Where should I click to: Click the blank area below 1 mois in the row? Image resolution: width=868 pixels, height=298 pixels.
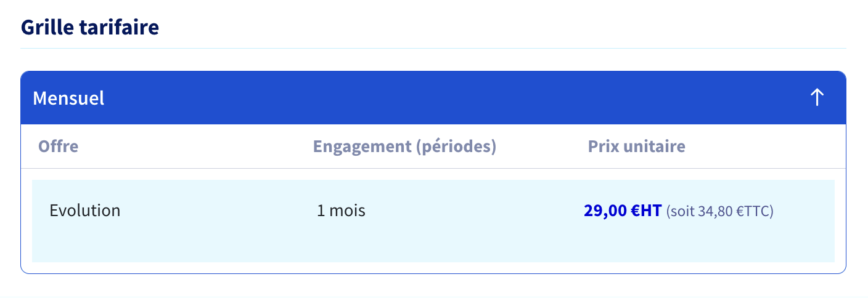pyautogui.click(x=341, y=243)
